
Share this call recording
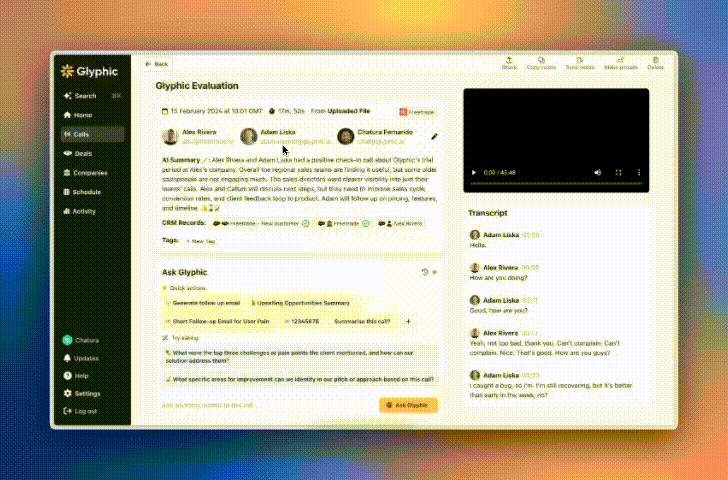pos(509,63)
